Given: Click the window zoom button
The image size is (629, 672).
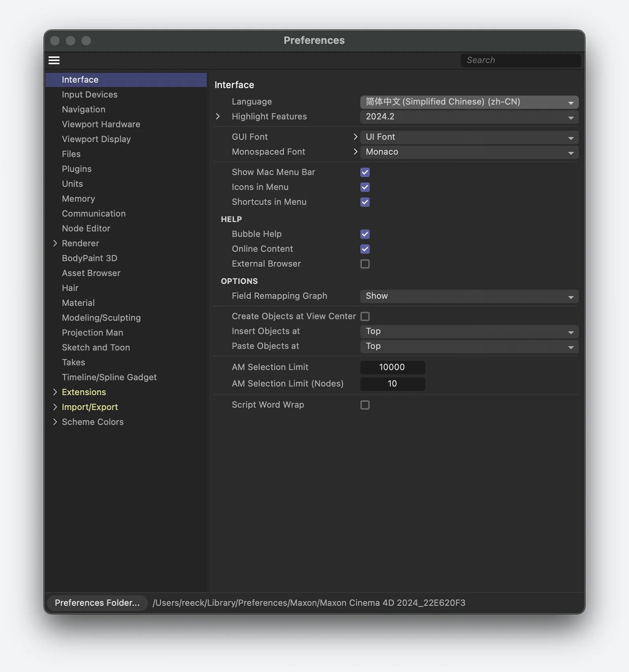Looking at the screenshot, I should (x=86, y=41).
